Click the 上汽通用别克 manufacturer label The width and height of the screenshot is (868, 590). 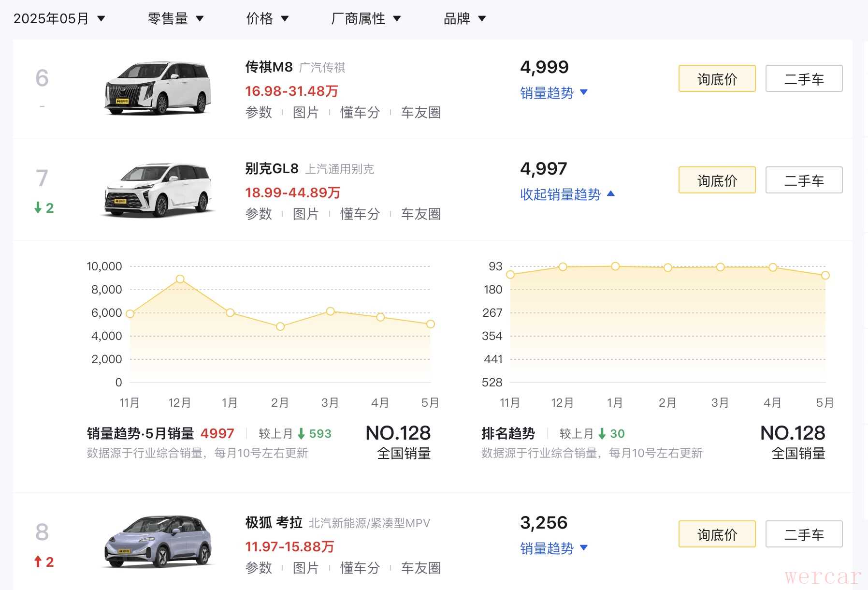point(340,169)
